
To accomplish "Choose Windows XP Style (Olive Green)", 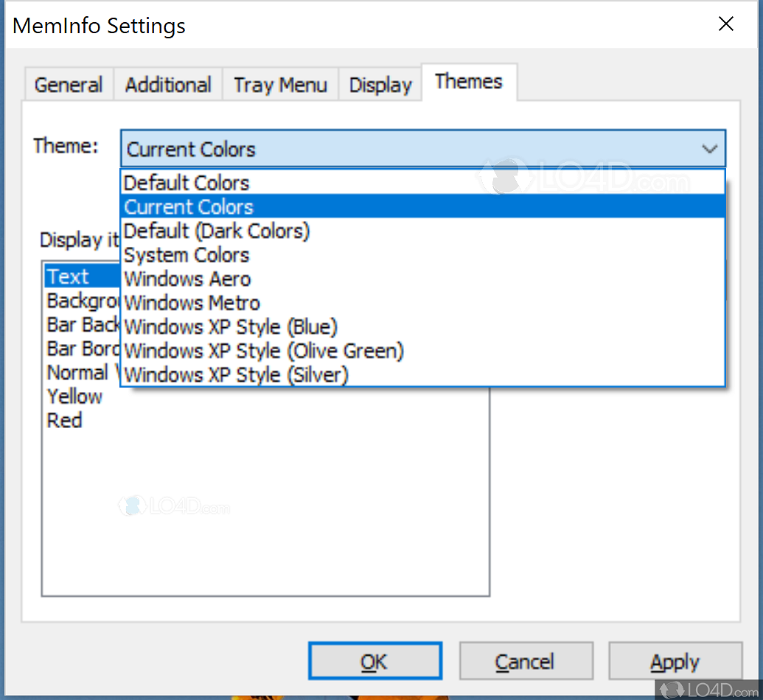I will pyautogui.click(x=264, y=351).
